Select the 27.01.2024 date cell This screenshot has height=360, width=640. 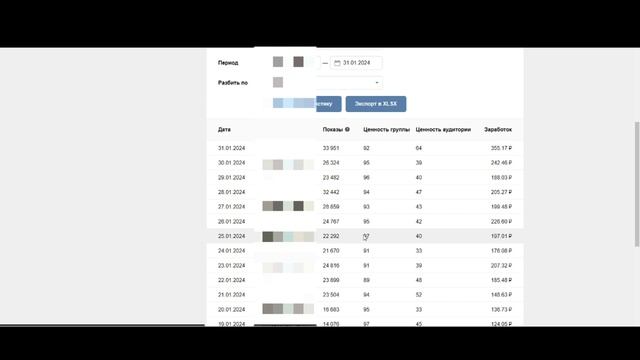click(x=231, y=207)
